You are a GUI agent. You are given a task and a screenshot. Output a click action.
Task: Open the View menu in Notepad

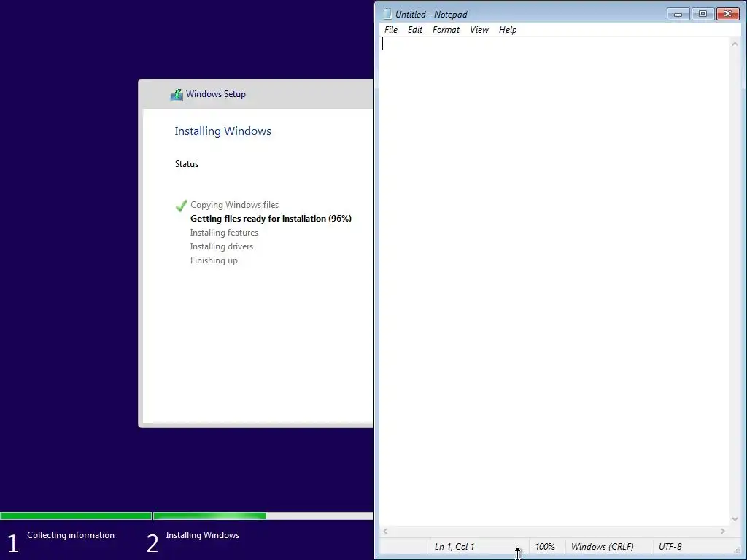(479, 29)
